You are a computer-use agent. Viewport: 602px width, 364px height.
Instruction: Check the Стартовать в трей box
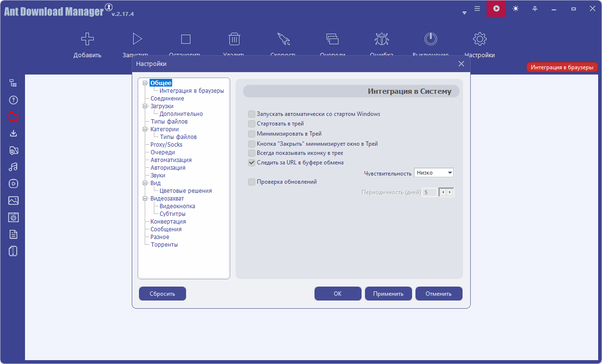(x=251, y=124)
